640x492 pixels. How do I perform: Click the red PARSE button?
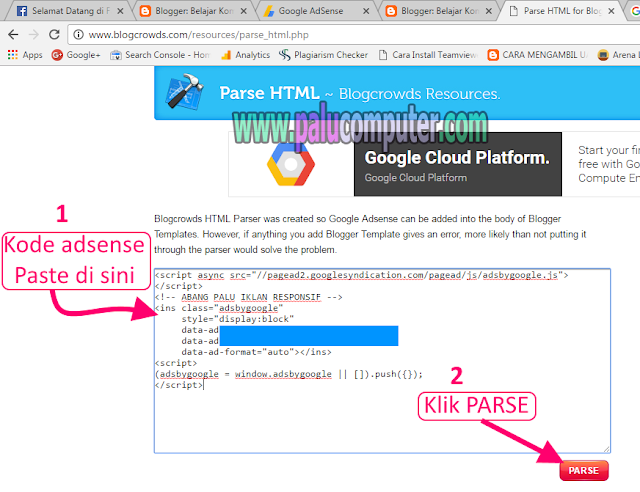click(584, 470)
